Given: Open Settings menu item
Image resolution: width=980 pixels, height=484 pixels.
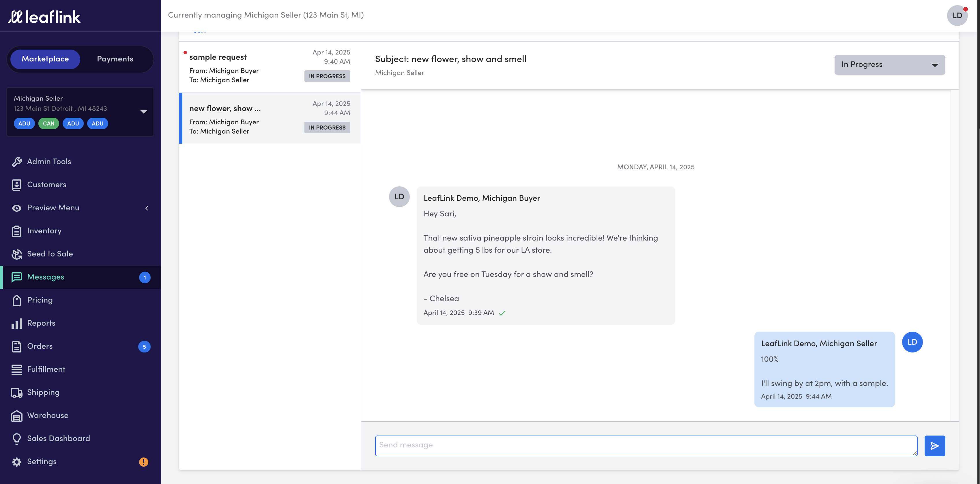Looking at the screenshot, I should point(80,462).
